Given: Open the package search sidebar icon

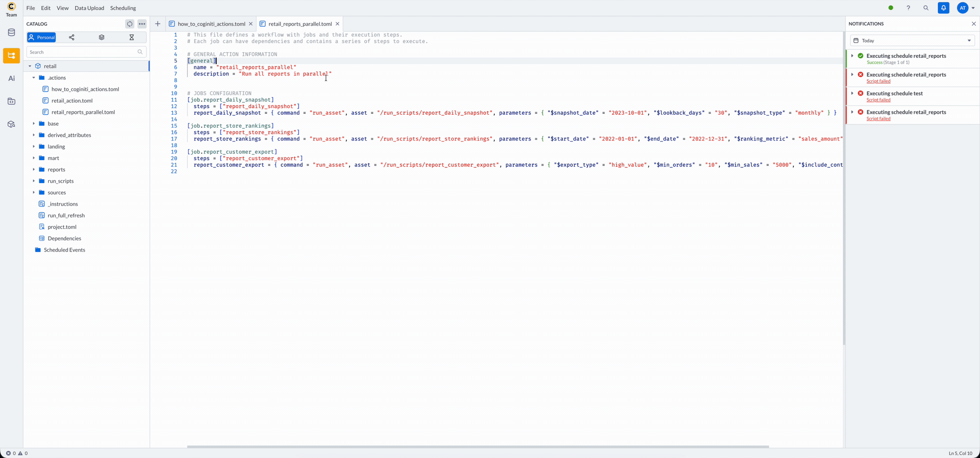Looking at the screenshot, I should pos(11,124).
